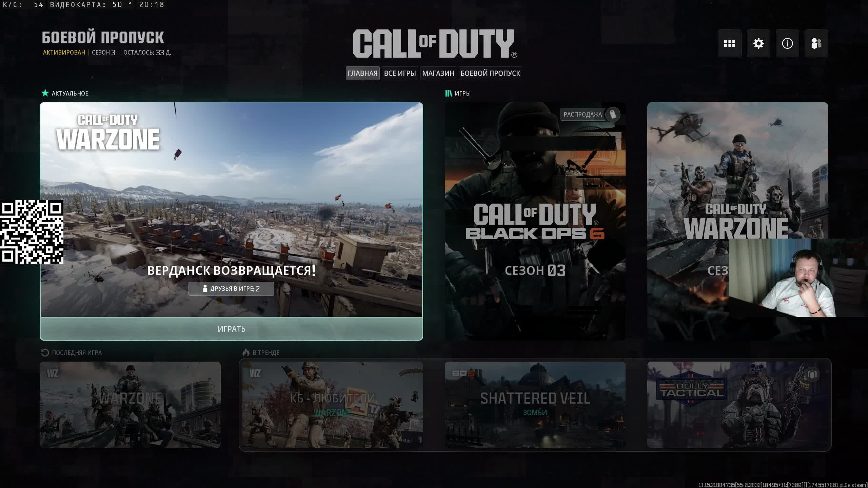Open the Shattered Veil Зомби tile

point(535,405)
